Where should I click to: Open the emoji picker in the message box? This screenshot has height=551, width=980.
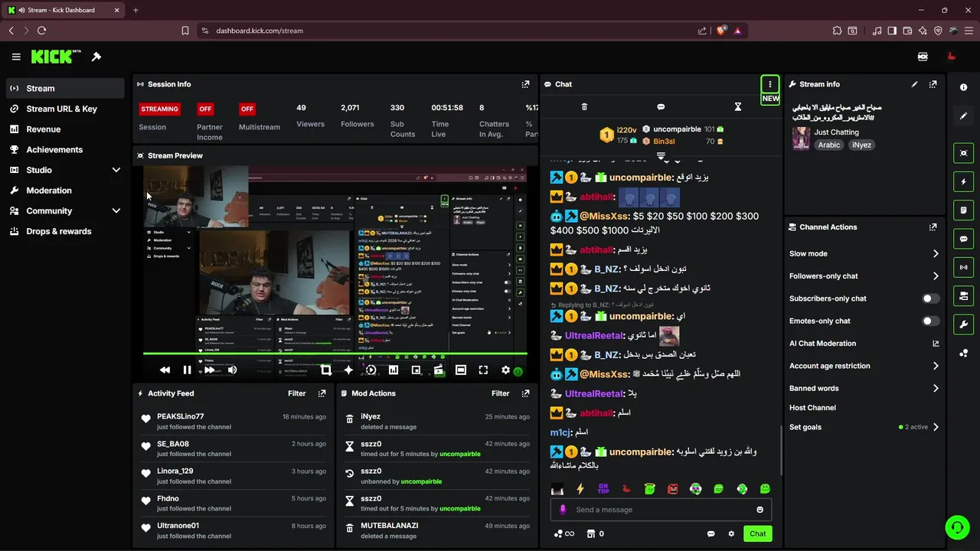[x=759, y=510]
